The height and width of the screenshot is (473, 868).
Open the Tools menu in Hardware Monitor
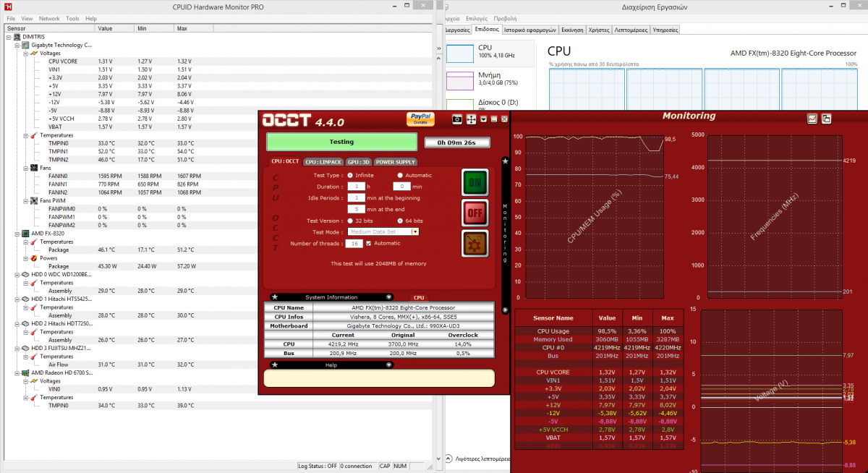pos(72,18)
